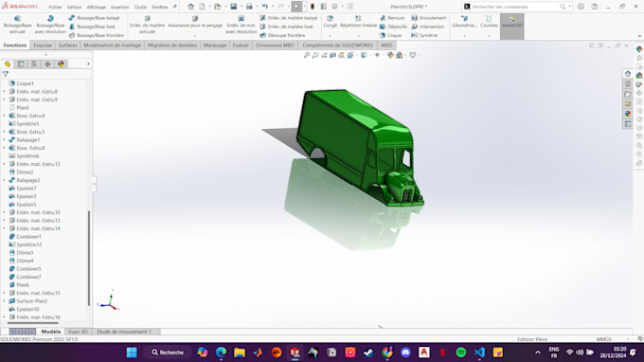Screen dimensions: 644x362
Task: Switch to the Surfaces tab
Action: (x=68, y=45)
